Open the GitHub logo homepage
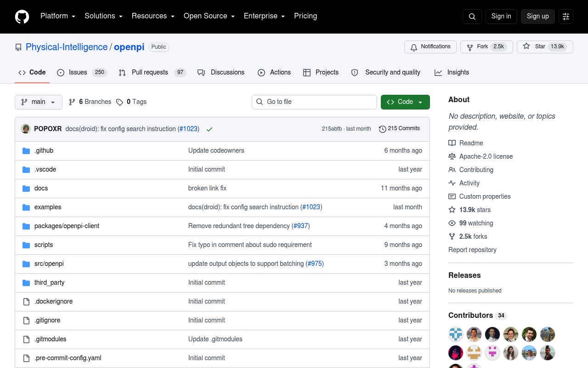Viewport: 588px width, 368px height. point(22,17)
